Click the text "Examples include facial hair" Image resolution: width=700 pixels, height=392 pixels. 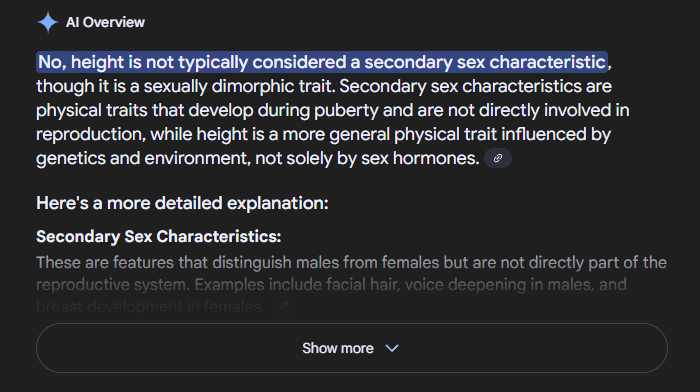tap(297, 284)
